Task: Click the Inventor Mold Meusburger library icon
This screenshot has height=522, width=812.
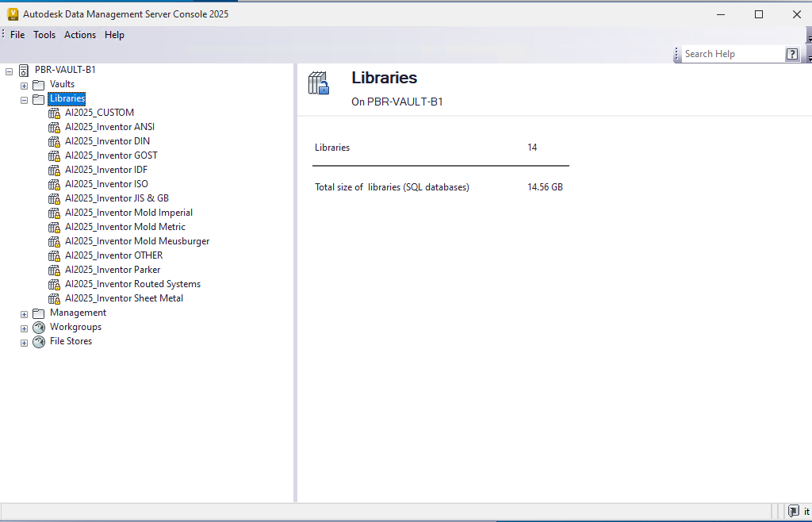Action: [55, 241]
